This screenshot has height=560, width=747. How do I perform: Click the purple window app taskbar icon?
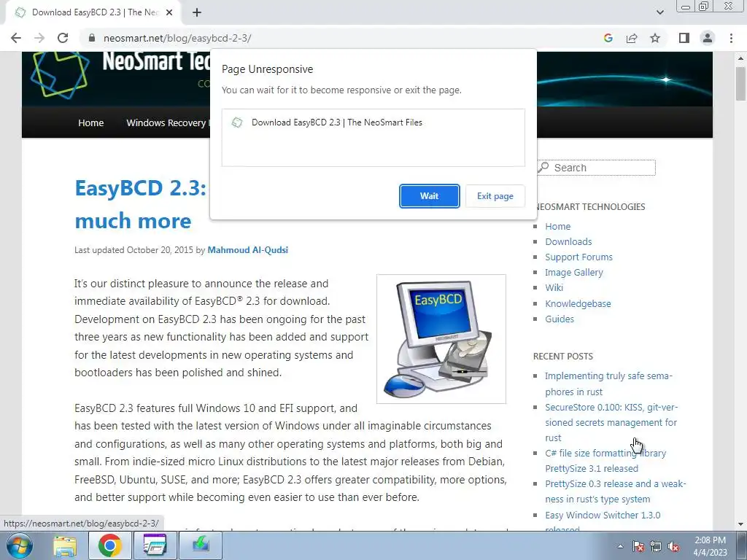[x=155, y=546]
